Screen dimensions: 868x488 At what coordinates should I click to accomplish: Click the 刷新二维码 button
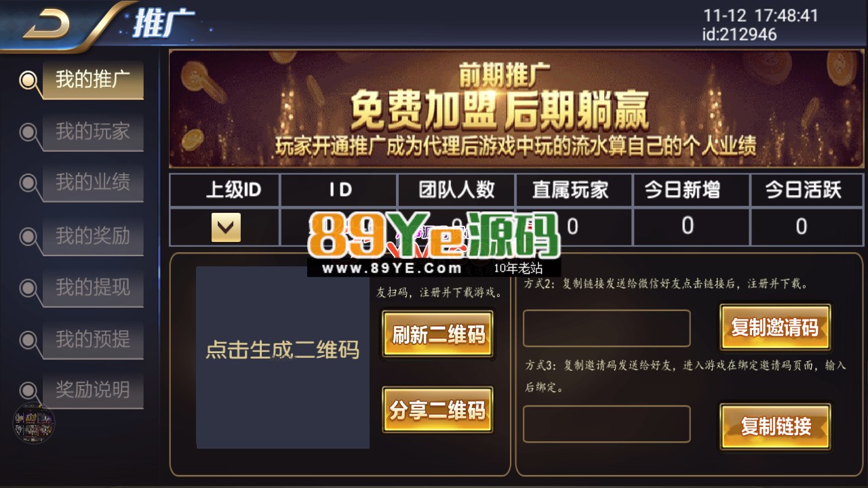point(438,334)
